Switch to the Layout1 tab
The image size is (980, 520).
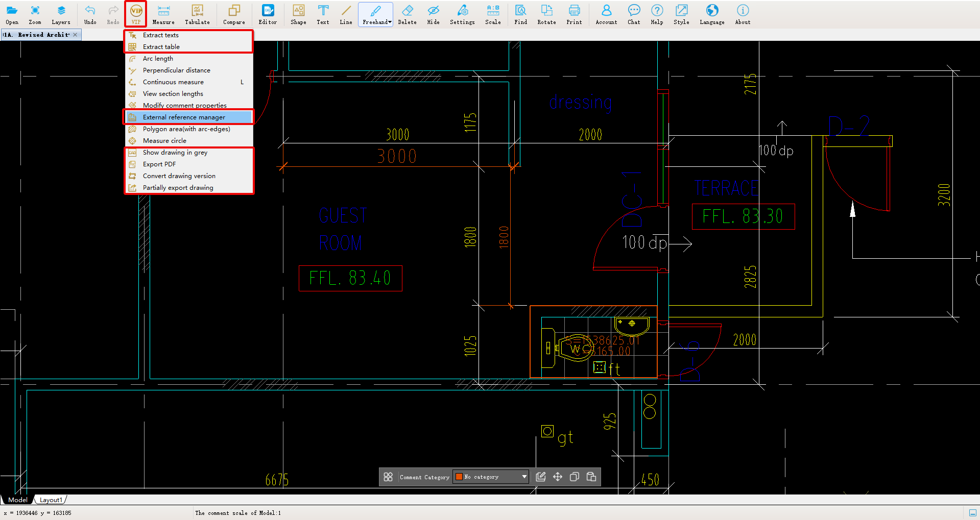click(x=51, y=500)
